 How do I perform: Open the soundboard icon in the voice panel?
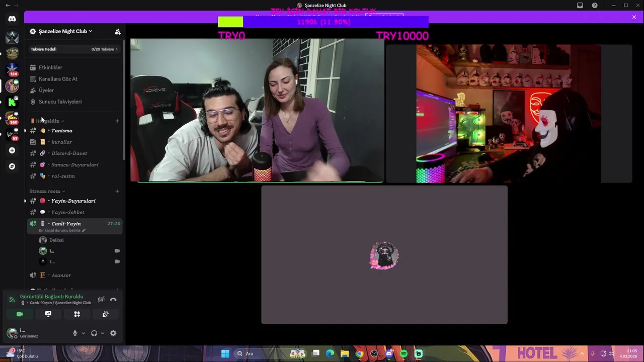(106, 314)
